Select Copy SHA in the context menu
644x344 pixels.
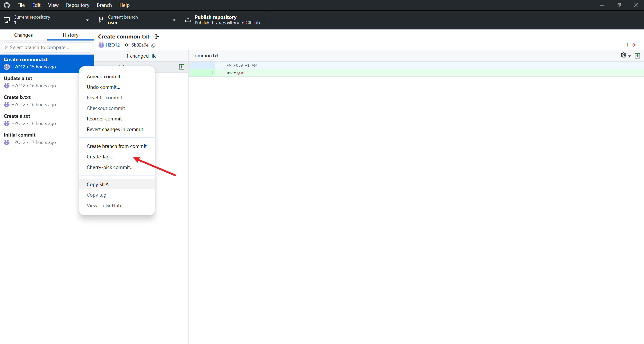(98, 184)
